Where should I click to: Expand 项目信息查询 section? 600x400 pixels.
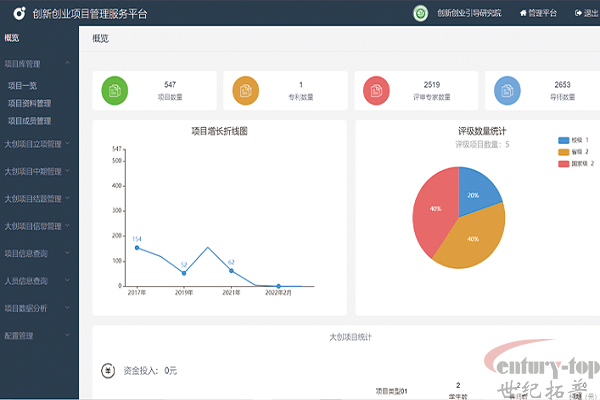(37, 253)
